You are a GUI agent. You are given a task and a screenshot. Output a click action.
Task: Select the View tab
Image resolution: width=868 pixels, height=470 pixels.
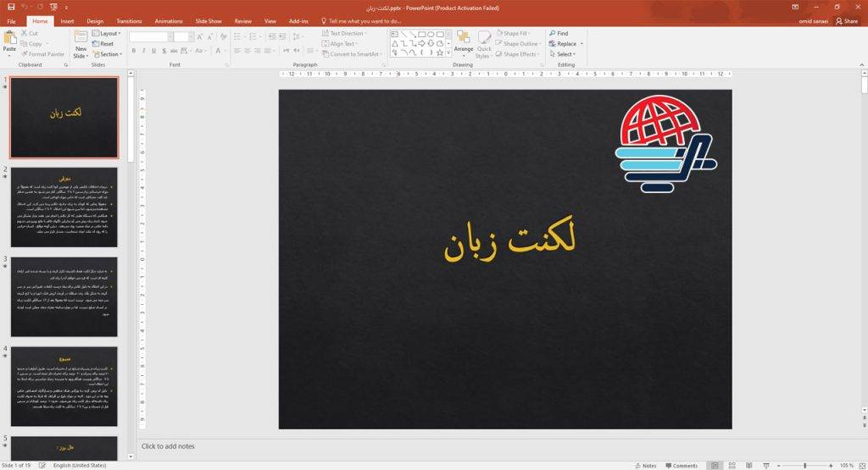(x=270, y=21)
